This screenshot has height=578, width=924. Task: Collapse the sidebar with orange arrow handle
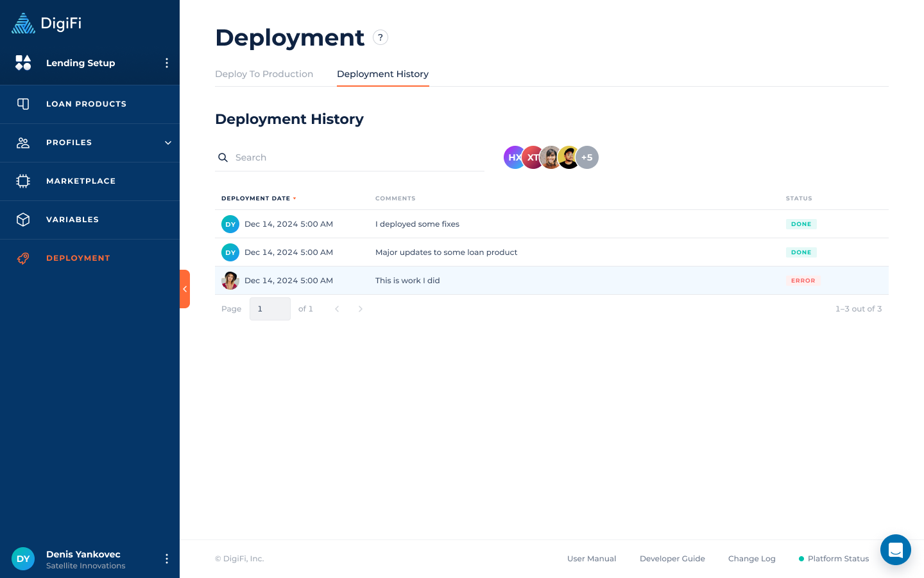[185, 289]
